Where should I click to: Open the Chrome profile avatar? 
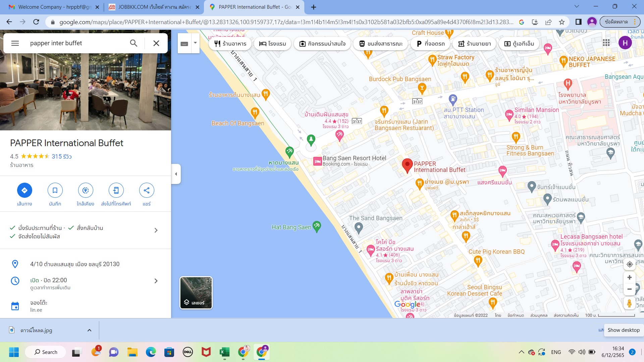592,22
